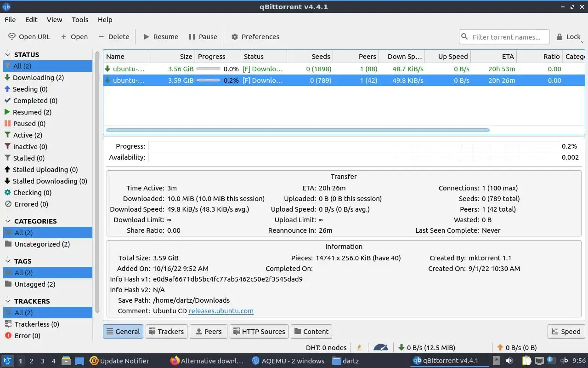
Task: Select Untagged (2) tag filter
Action: 48,284
